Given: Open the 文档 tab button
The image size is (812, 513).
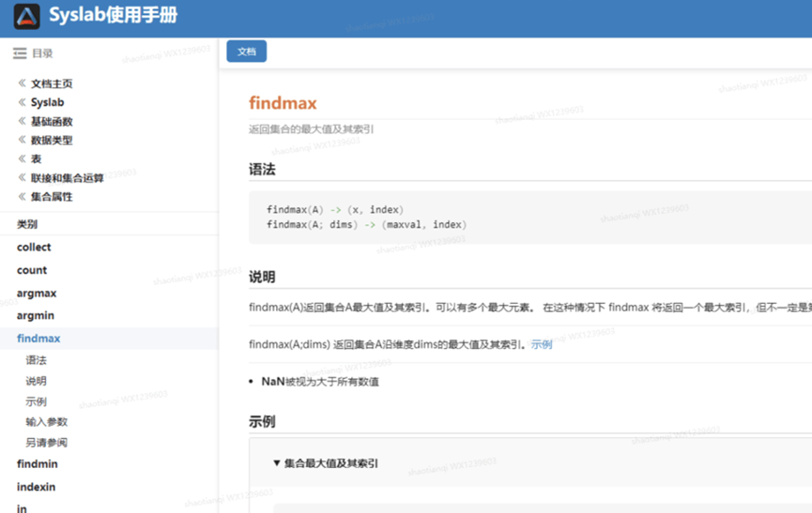Looking at the screenshot, I should click(x=247, y=52).
